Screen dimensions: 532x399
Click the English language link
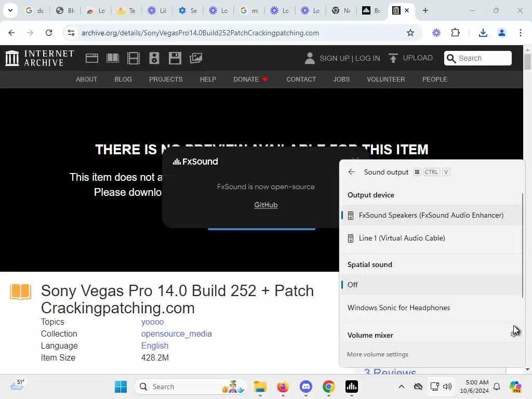coord(155,345)
